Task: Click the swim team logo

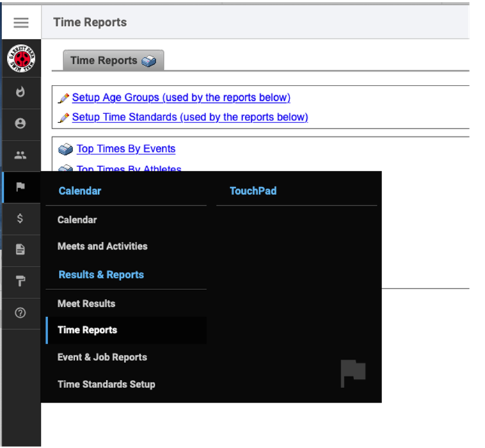Action: pyautogui.click(x=21, y=58)
